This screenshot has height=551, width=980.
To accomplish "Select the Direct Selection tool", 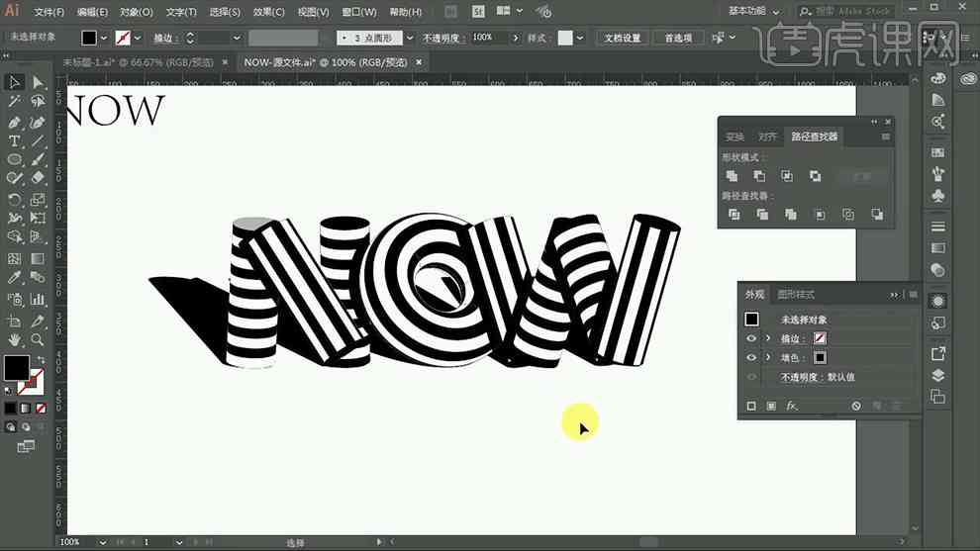I will click(38, 82).
